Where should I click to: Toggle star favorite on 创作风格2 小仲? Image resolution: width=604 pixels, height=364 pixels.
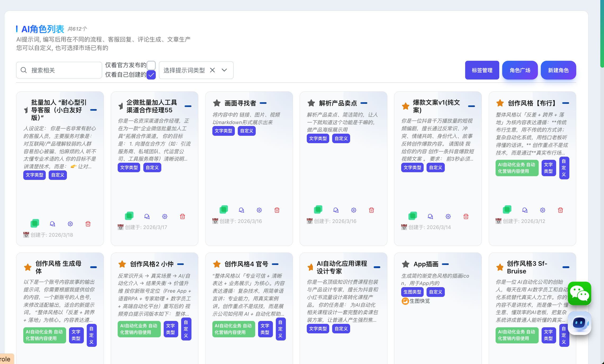coord(122,264)
